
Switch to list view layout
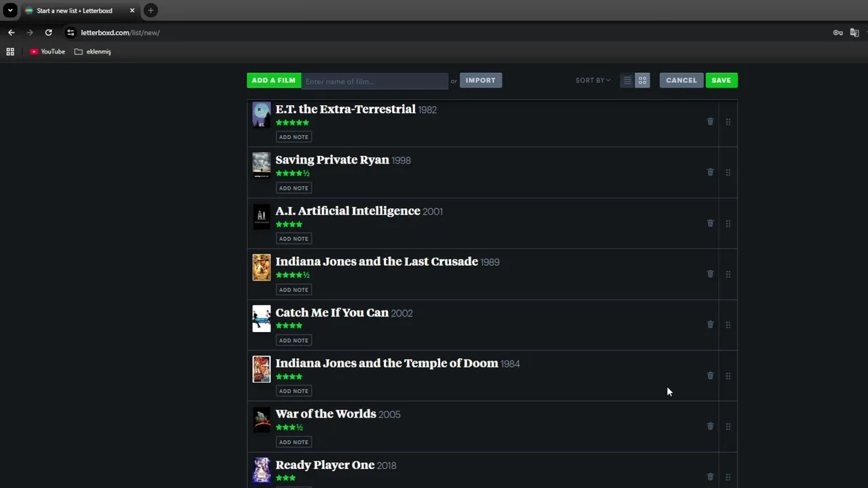click(627, 81)
